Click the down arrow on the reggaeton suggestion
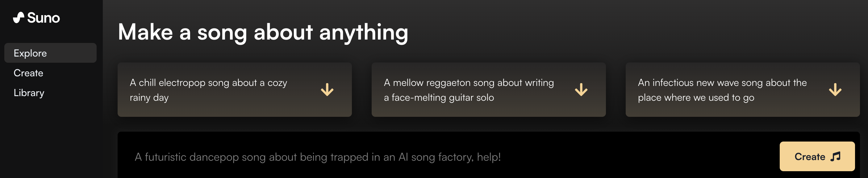 click(581, 90)
